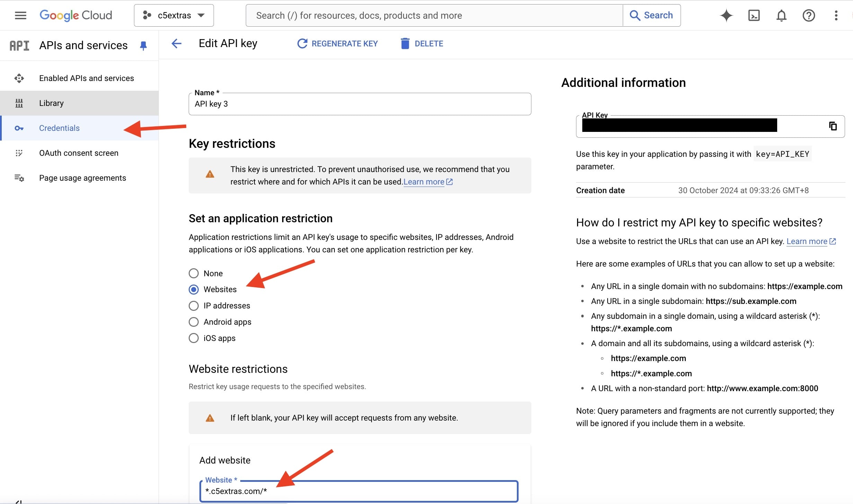The image size is (853, 504).
Task: Activate the Cloud Shell terminal
Action: (754, 15)
